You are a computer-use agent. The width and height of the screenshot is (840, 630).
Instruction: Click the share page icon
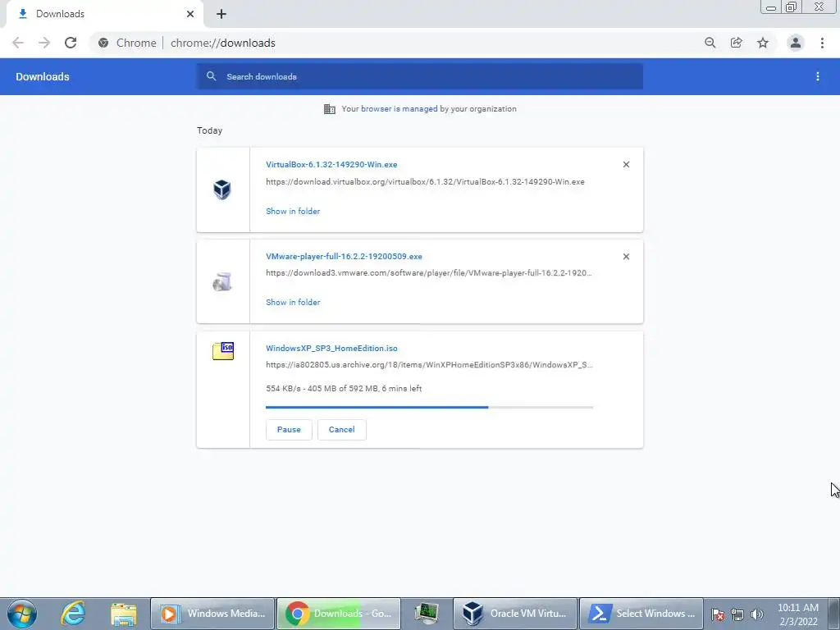tap(737, 43)
